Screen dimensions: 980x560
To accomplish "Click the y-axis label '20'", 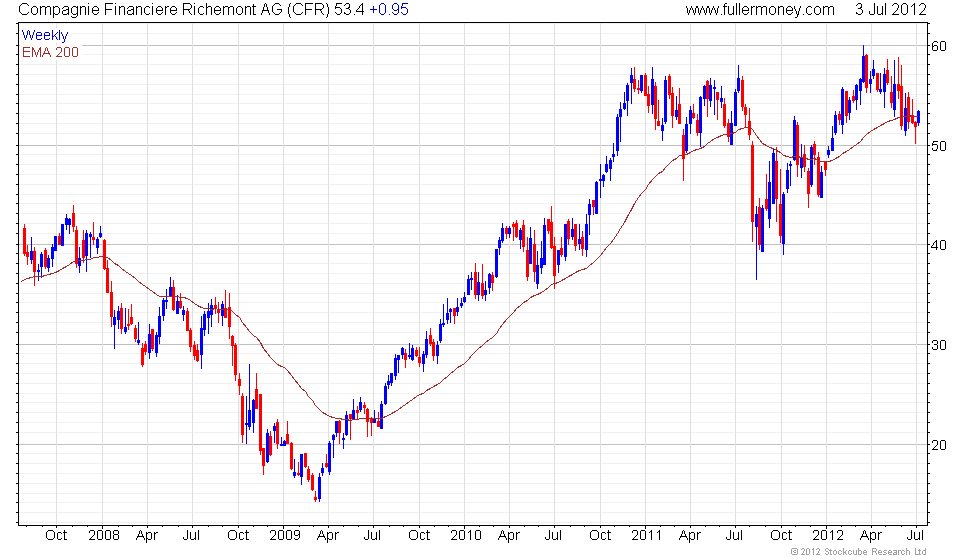I will click(x=939, y=445).
